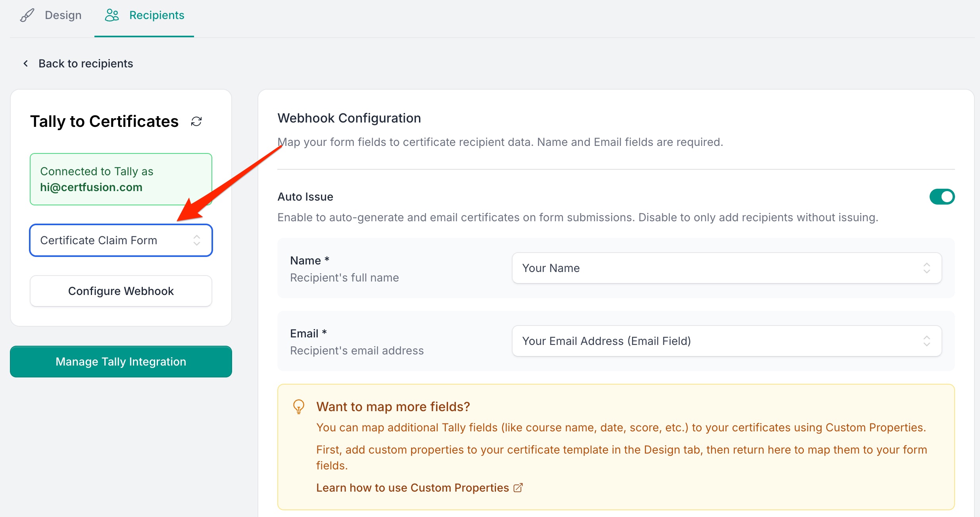Image resolution: width=980 pixels, height=517 pixels.
Task: Switch to the Design tab
Action: coord(63,15)
